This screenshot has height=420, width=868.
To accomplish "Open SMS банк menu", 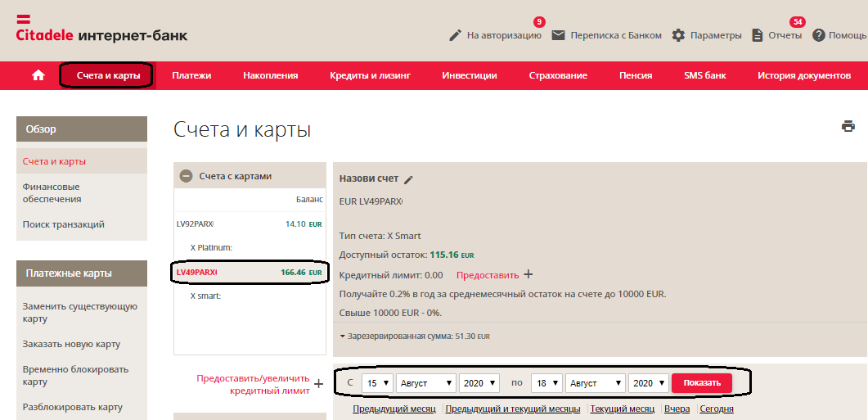I will (x=704, y=76).
